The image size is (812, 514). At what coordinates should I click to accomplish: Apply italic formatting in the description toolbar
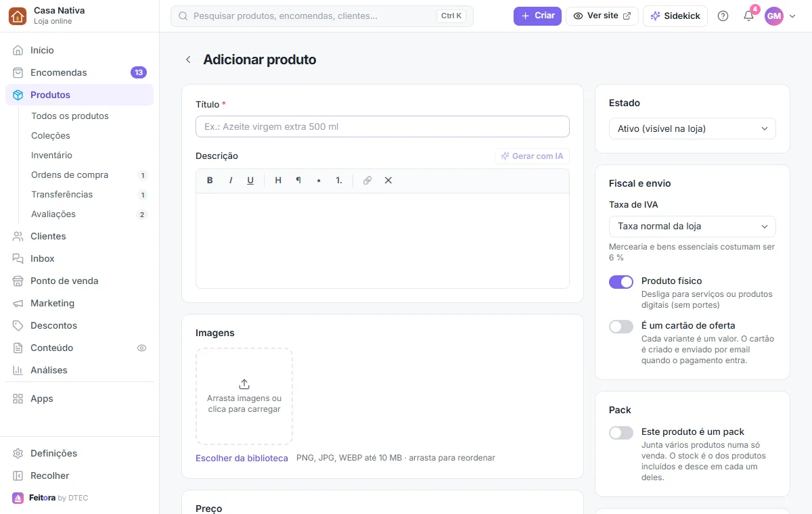(x=231, y=181)
